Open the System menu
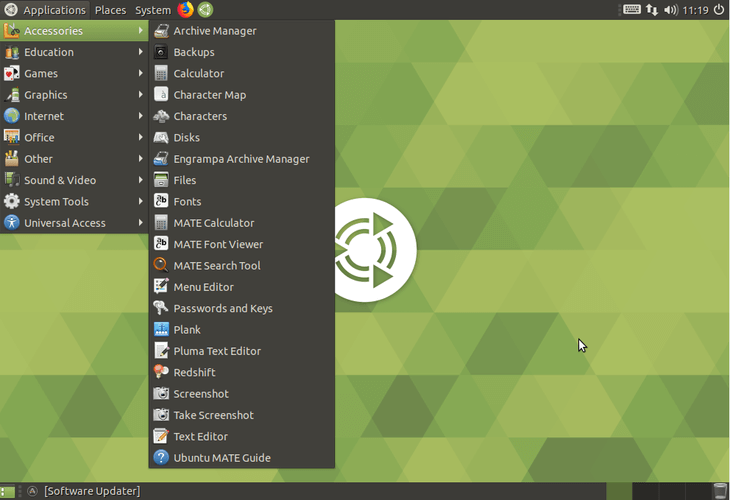 tap(153, 10)
